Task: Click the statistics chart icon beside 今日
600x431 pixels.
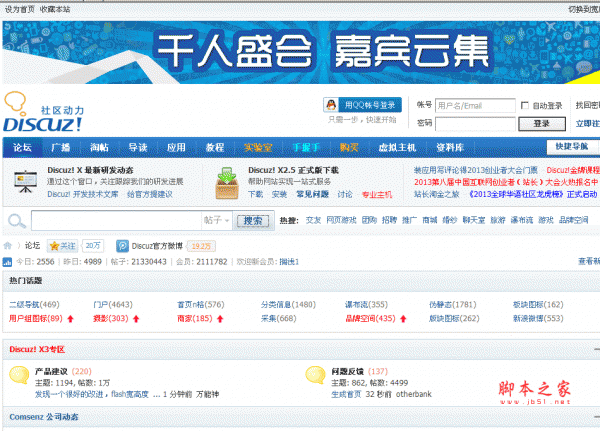Action: 7,262
